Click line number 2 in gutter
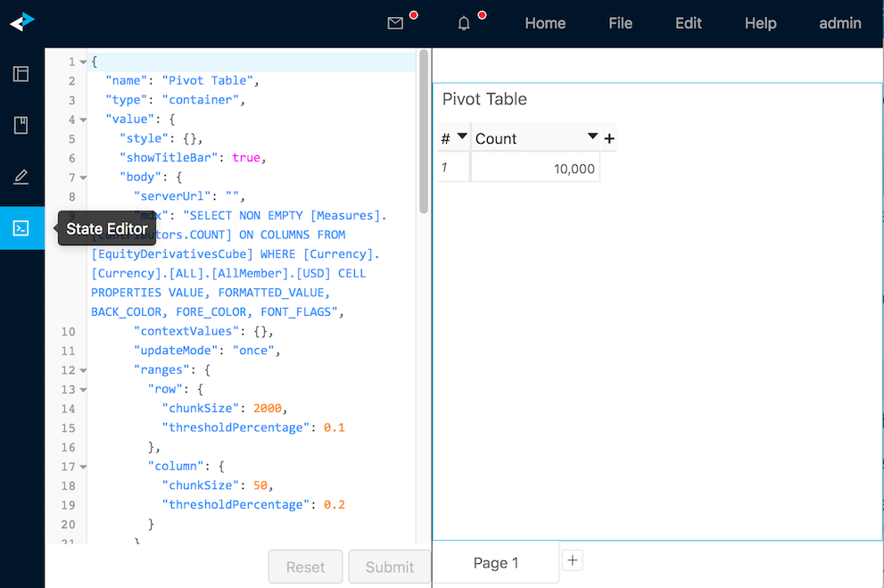Image resolution: width=884 pixels, height=588 pixels. 71,81
